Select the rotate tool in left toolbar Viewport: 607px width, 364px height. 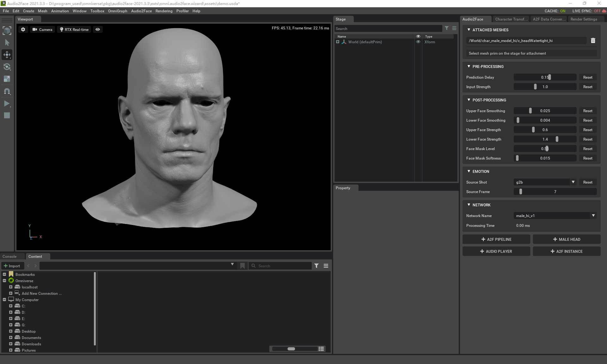7,67
